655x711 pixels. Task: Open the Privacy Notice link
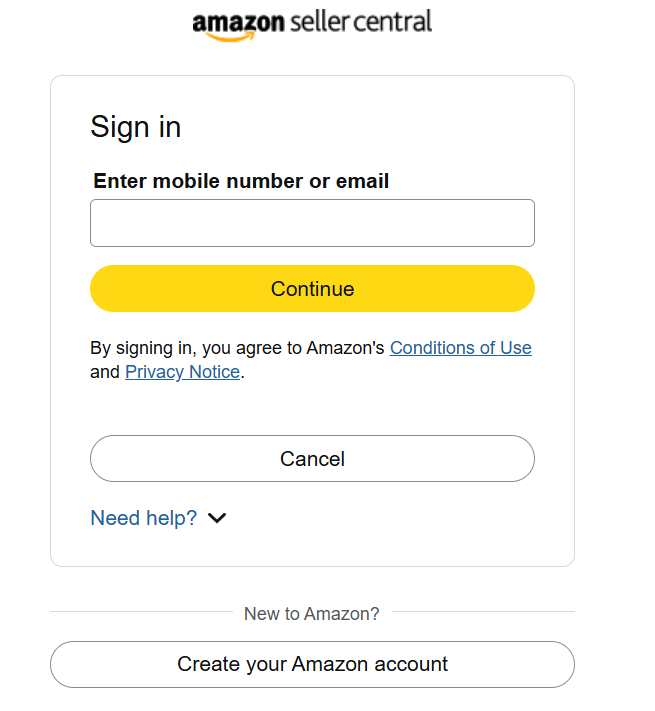182,372
